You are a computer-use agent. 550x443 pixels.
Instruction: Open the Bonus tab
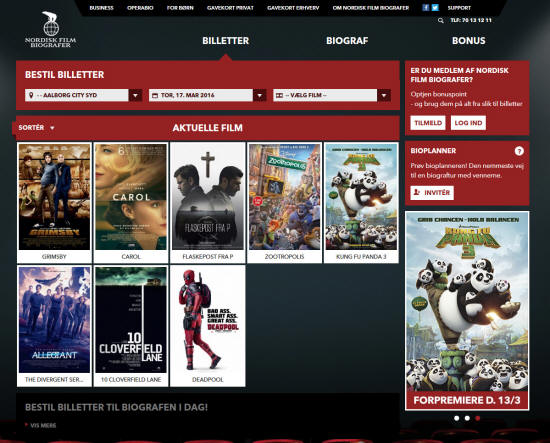click(x=469, y=41)
